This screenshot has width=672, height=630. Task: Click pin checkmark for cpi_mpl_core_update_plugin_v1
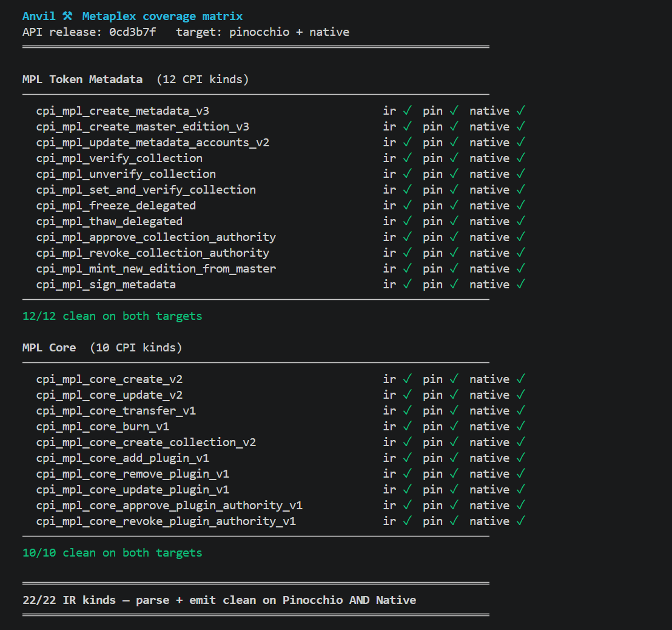(x=454, y=490)
